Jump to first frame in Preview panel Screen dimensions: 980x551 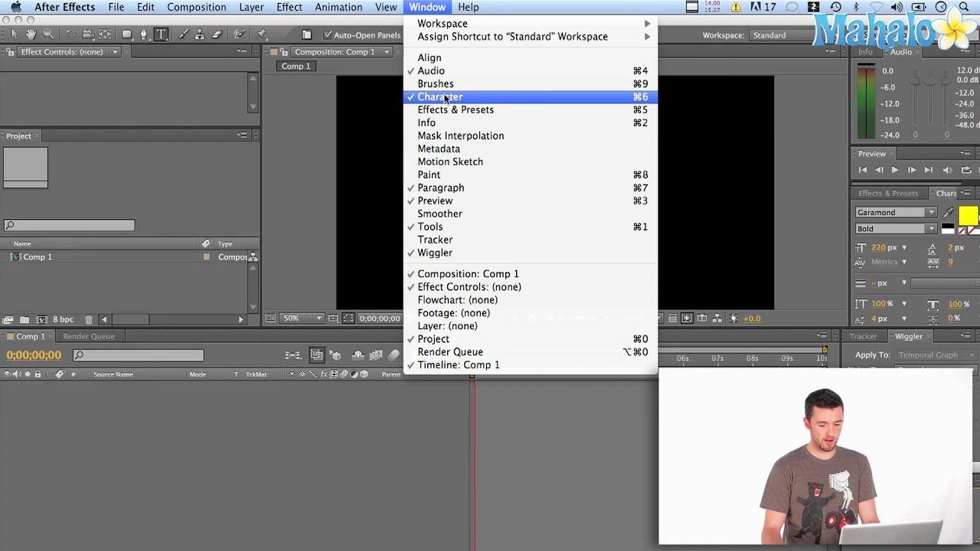[863, 170]
